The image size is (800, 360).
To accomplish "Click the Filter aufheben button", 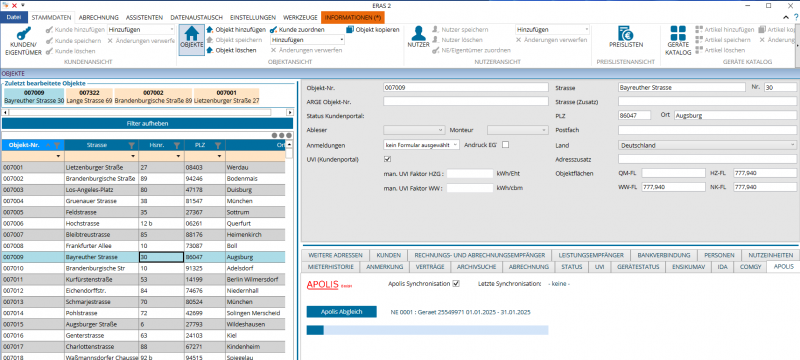I will pyautogui.click(x=147, y=123).
